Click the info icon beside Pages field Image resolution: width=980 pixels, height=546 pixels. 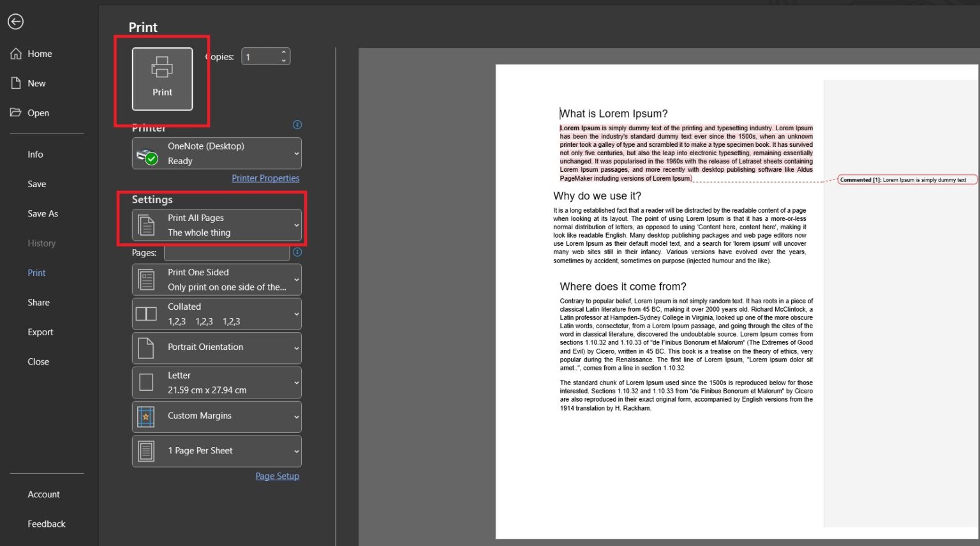(297, 252)
